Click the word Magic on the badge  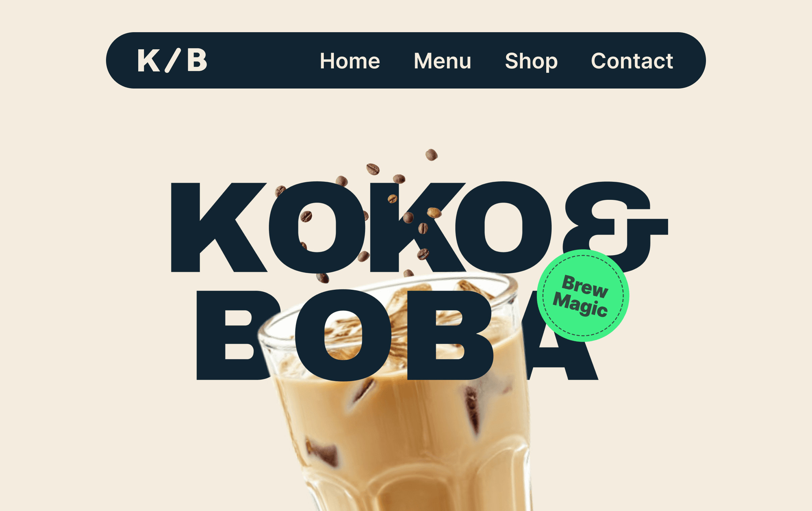580,305
